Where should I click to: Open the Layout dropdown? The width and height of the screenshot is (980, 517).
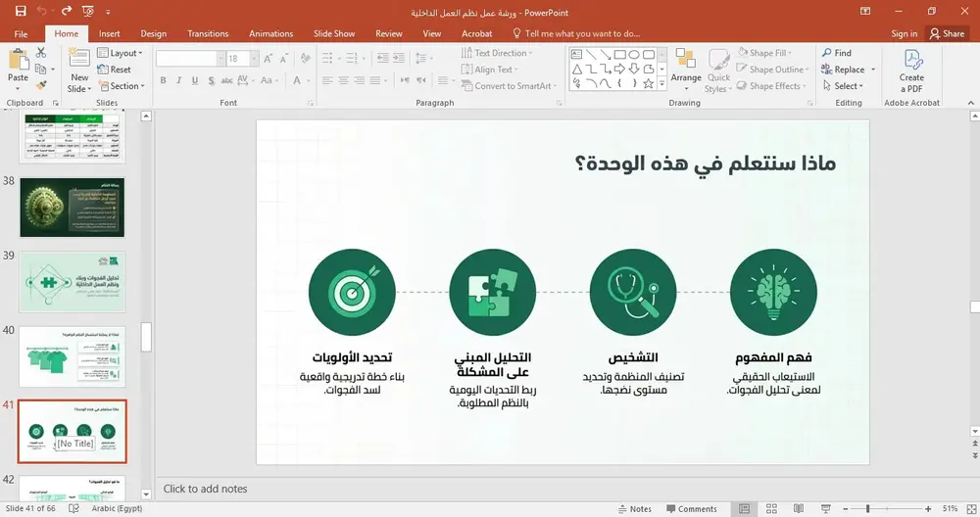tap(120, 53)
